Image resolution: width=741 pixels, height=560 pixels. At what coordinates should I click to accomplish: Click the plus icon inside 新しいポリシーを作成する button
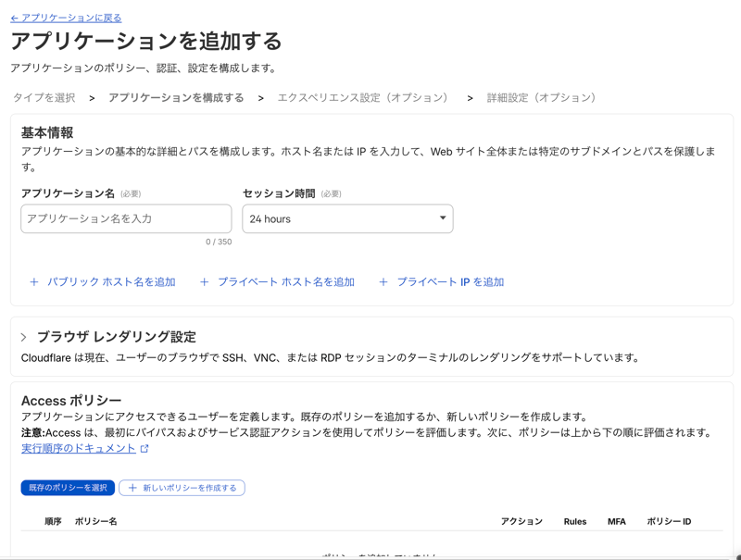[x=132, y=488]
